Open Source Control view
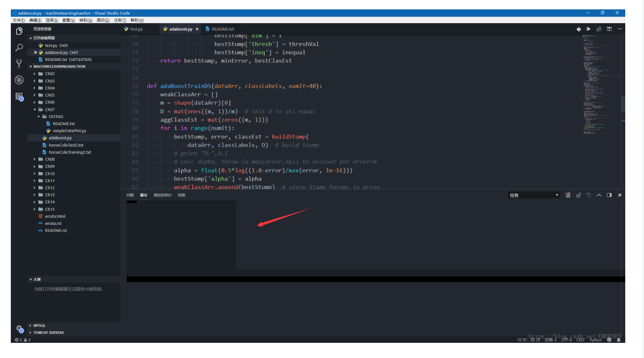Viewport: 644px width, 358px height. (19, 63)
